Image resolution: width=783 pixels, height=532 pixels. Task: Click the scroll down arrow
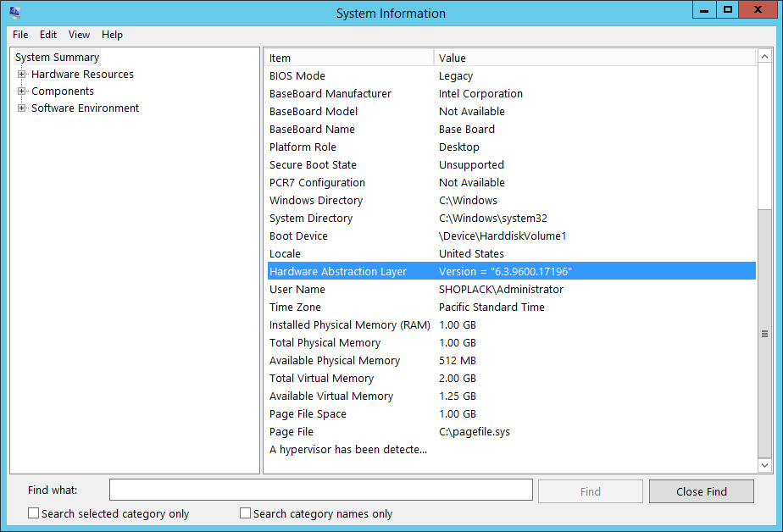[x=764, y=465]
